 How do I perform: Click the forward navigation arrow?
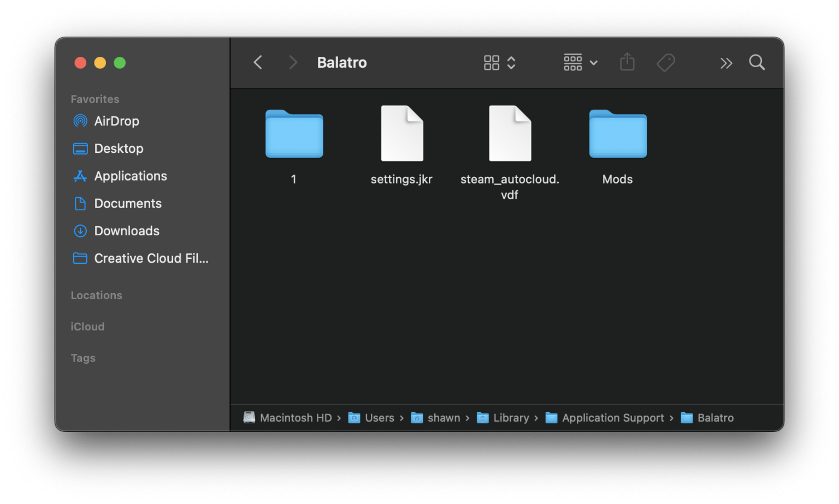click(293, 62)
